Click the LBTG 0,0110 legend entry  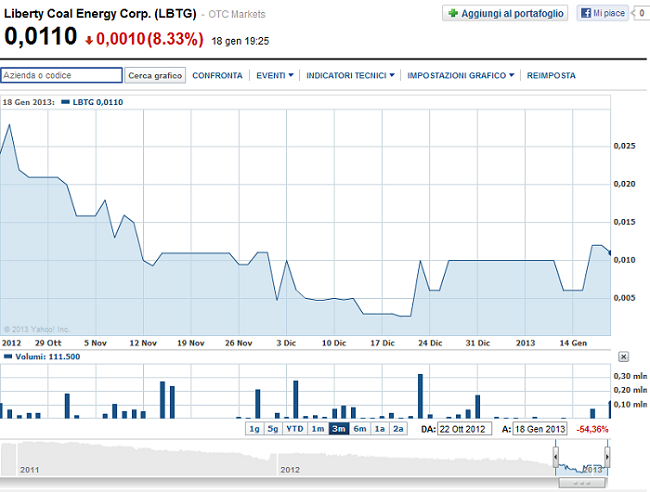[x=92, y=102]
